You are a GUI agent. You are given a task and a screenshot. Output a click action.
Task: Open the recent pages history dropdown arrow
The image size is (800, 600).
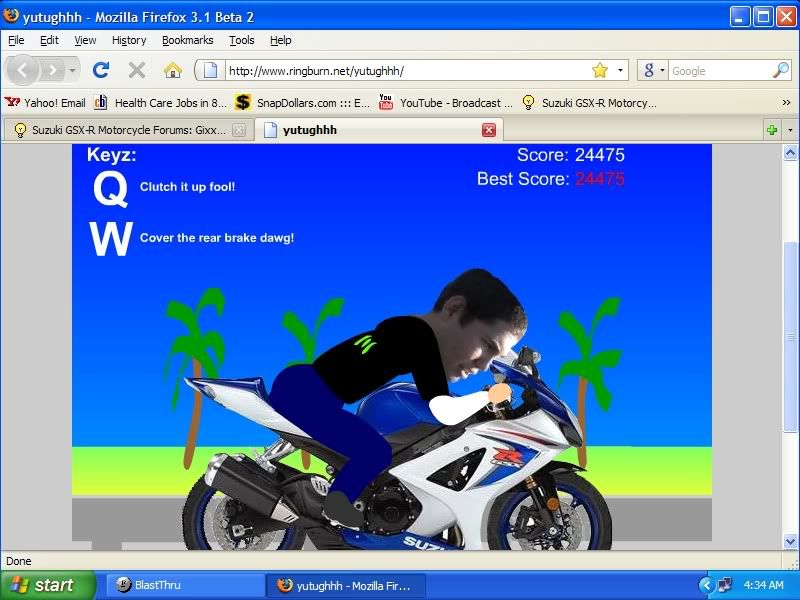pos(72,70)
